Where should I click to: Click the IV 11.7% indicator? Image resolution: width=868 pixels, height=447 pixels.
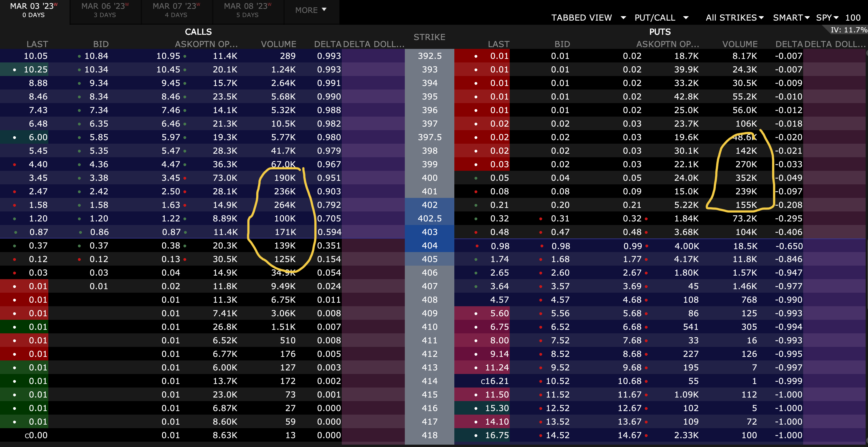click(x=849, y=30)
